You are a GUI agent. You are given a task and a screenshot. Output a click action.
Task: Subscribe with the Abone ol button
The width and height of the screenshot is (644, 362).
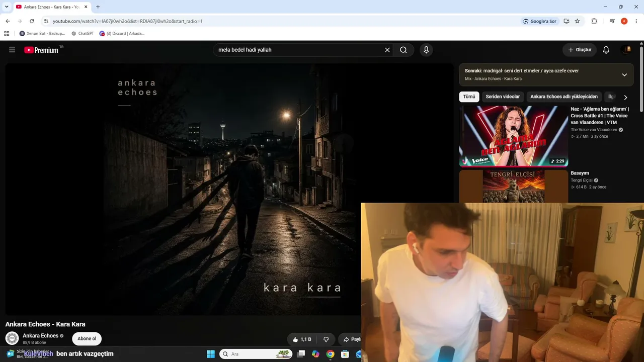pos(87,339)
